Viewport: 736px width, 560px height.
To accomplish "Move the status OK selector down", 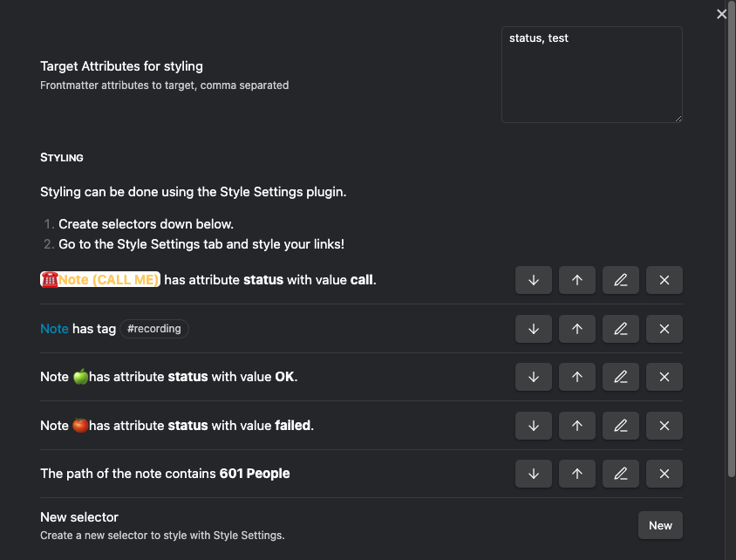I will click(534, 377).
